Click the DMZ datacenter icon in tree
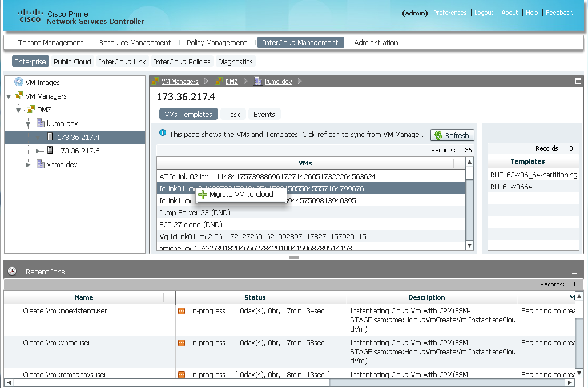The height and width of the screenshot is (388, 588). pyautogui.click(x=31, y=110)
